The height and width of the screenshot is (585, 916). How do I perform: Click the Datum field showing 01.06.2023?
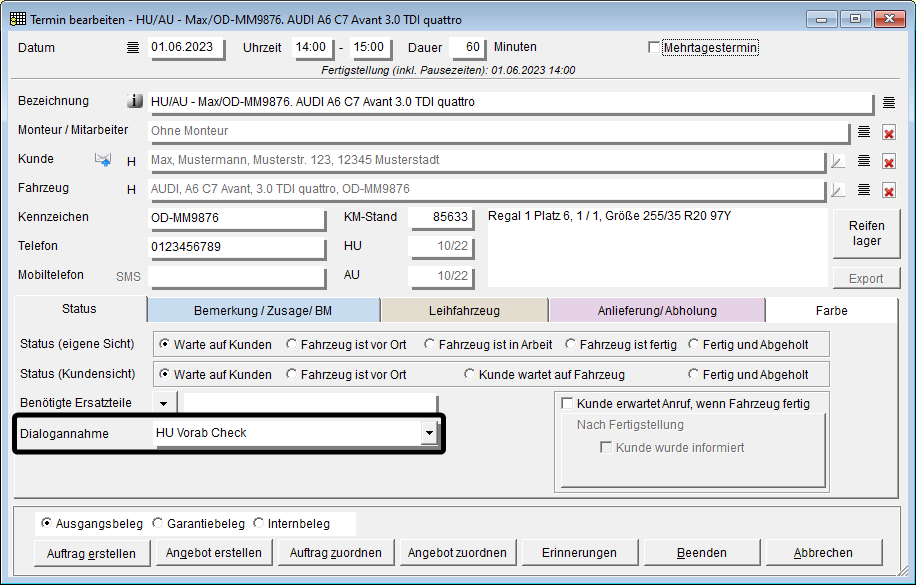[186, 48]
